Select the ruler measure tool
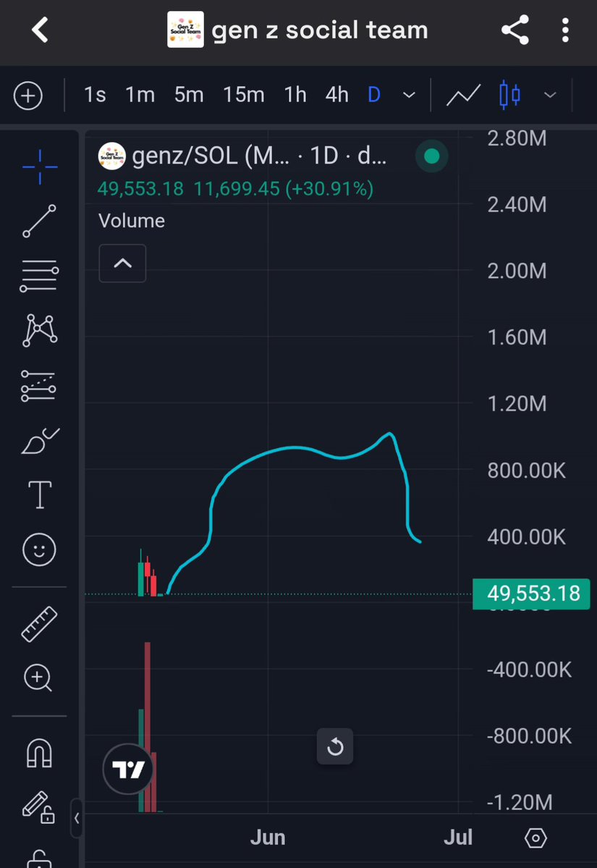The width and height of the screenshot is (597, 868). point(39,624)
